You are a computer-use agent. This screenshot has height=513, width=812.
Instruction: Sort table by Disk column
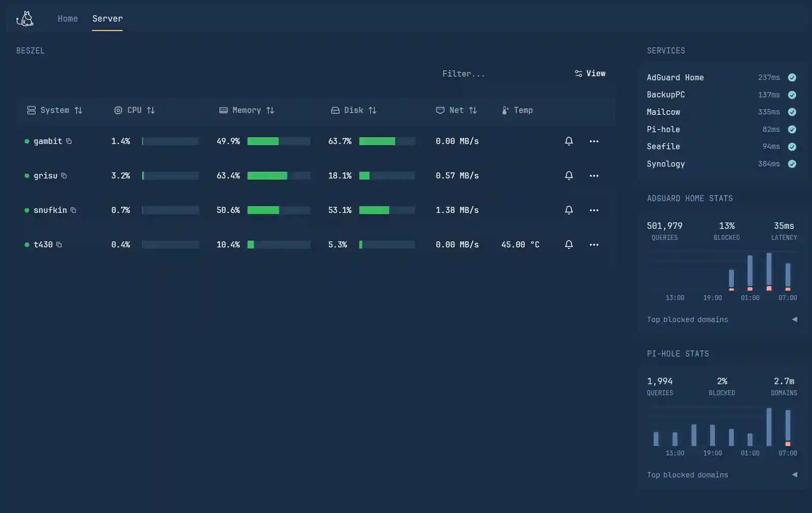[354, 110]
